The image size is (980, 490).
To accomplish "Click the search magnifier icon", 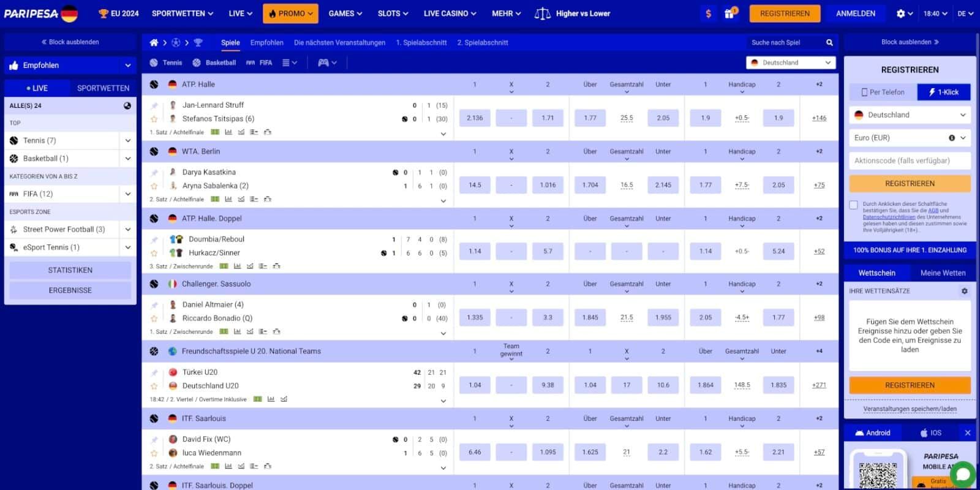I will click(x=829, y=43).
